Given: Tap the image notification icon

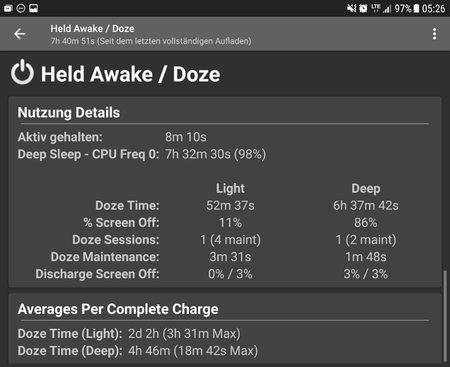Looking at the screenshot, I should (x=33, y=8).
